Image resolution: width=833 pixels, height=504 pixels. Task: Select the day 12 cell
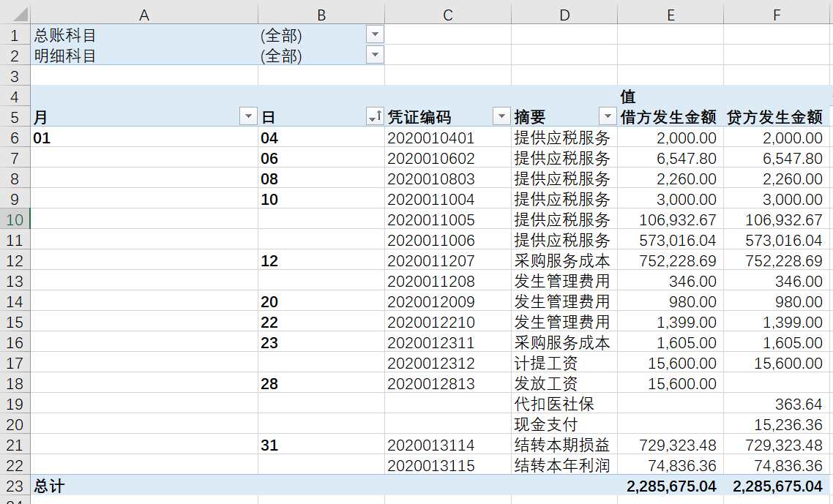321,260
